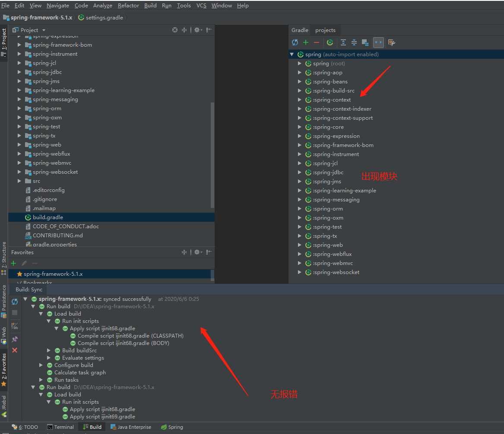Detach the Gradle project with the minus icon
This screenshot has height=434, width=504.
pos(317,42)
